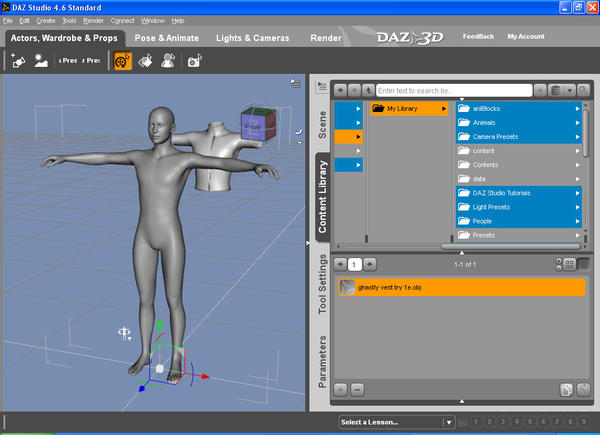Expand the aniBlocks folder
Image resolution: width=600 pixels, height=435 pixels.
(x=577, y=109)
